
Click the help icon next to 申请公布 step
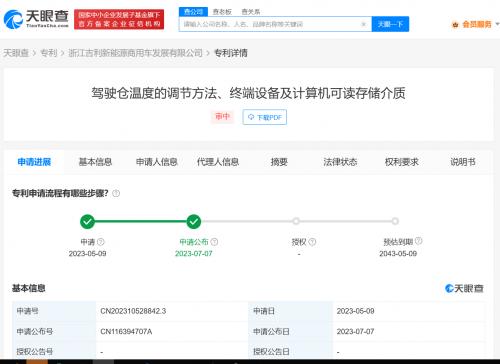215,242
